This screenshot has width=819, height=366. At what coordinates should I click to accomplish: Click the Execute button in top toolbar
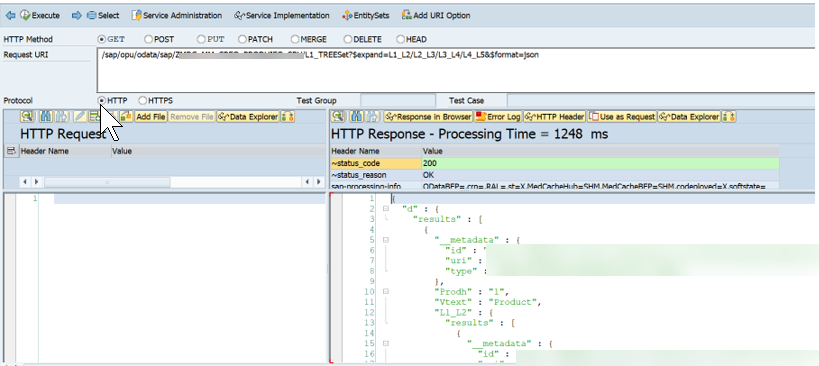(40, 16)
